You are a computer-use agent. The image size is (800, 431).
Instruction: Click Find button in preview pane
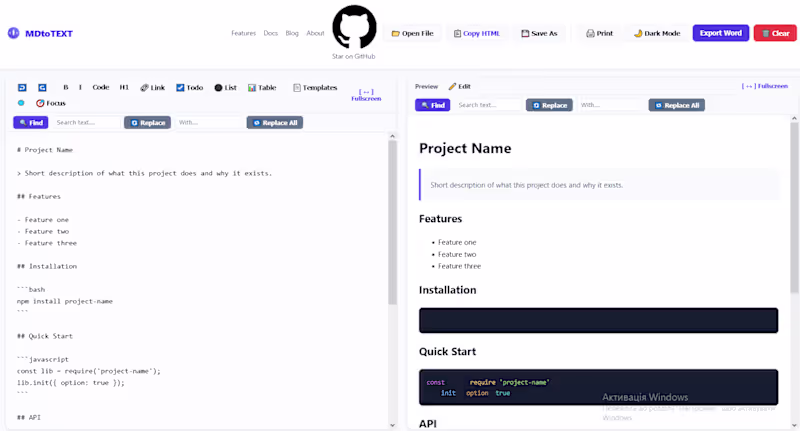click(432, 105)
